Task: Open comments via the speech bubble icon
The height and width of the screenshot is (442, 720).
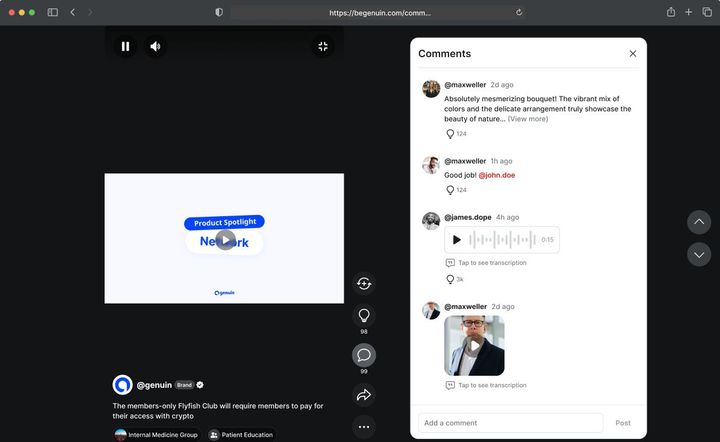Action: (364, 355)
